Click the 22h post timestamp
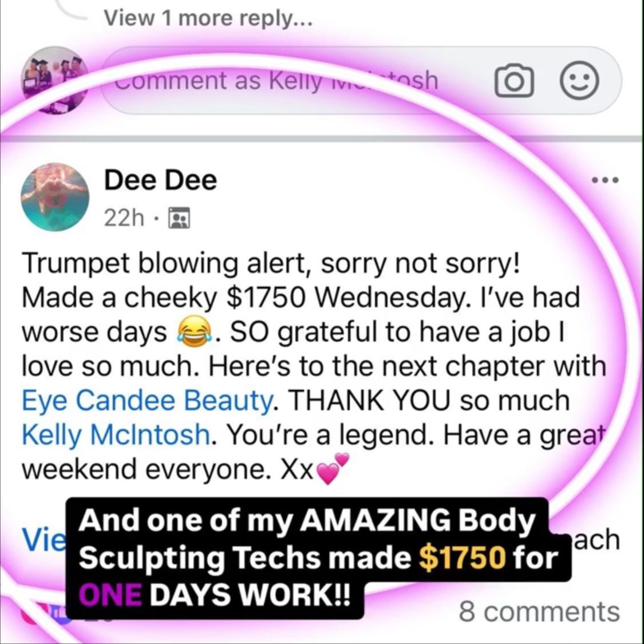 coord(124,218)
